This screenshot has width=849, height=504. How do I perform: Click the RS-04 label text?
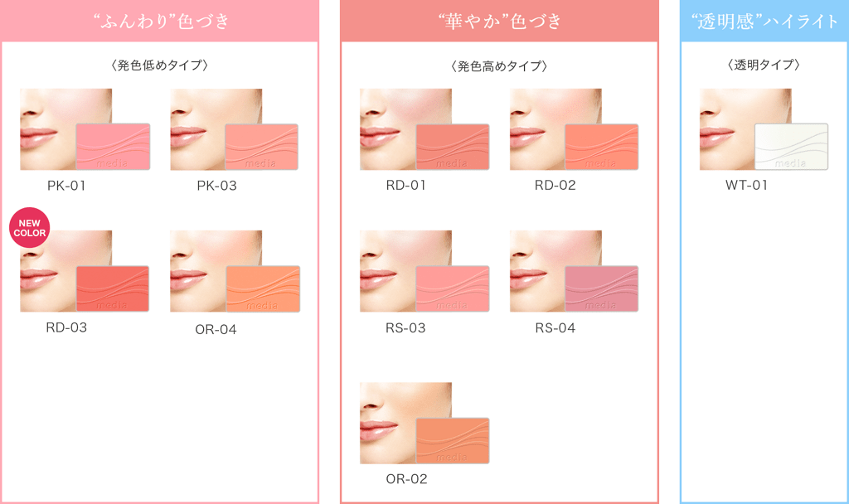pos(555,328)
